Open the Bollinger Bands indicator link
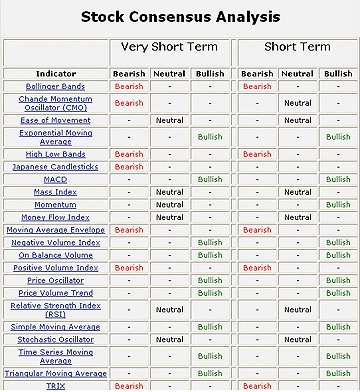This screenshot has height=392, width=360. point(55,87)
